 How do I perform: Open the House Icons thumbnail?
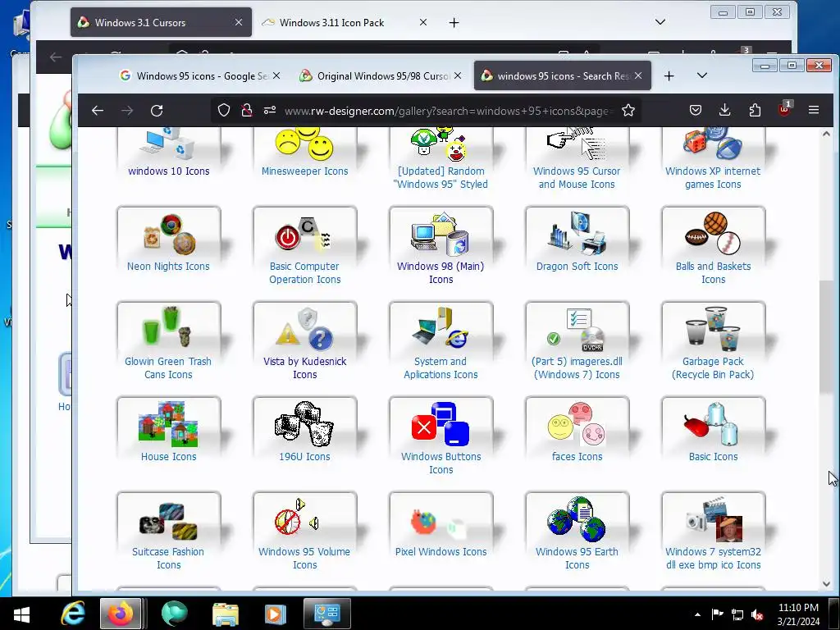[x=169, y=424]
